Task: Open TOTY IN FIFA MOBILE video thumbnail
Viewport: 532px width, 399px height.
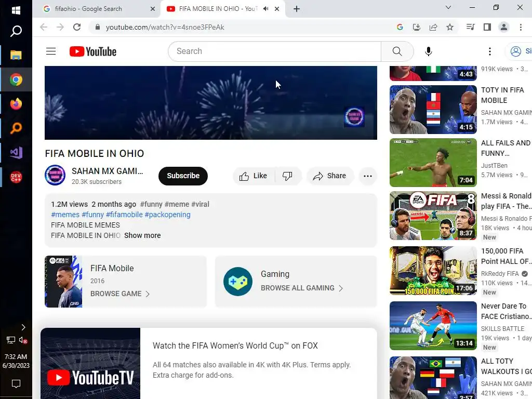Action: click(433, 110)
